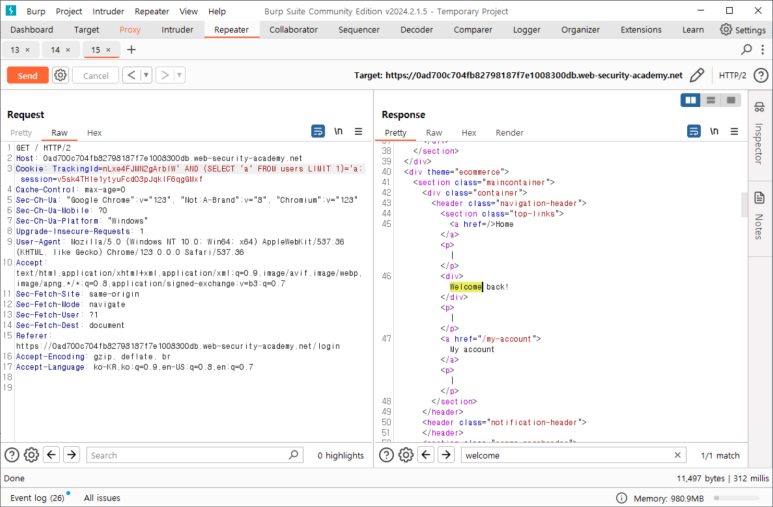Screen dimensions: 773x507
Task: Switch to the Collaborator tab
Action: 293,30
